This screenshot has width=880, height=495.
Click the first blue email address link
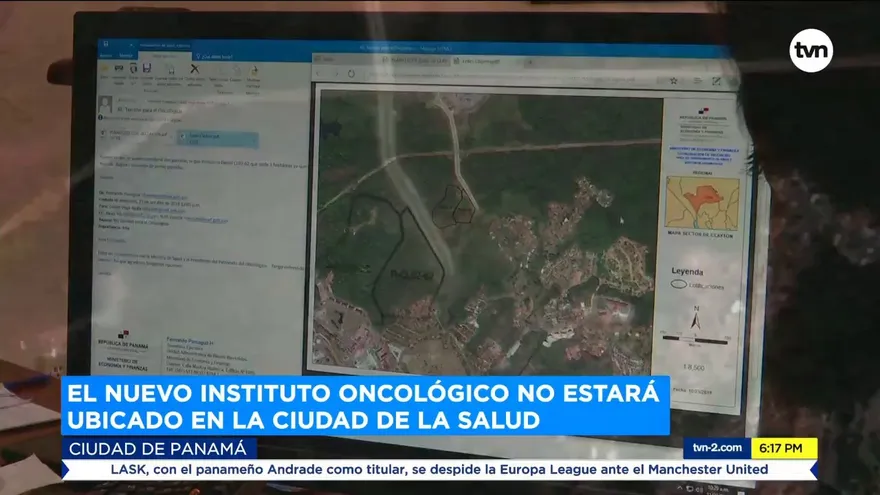pyautogui.click(x=164, y=197)
